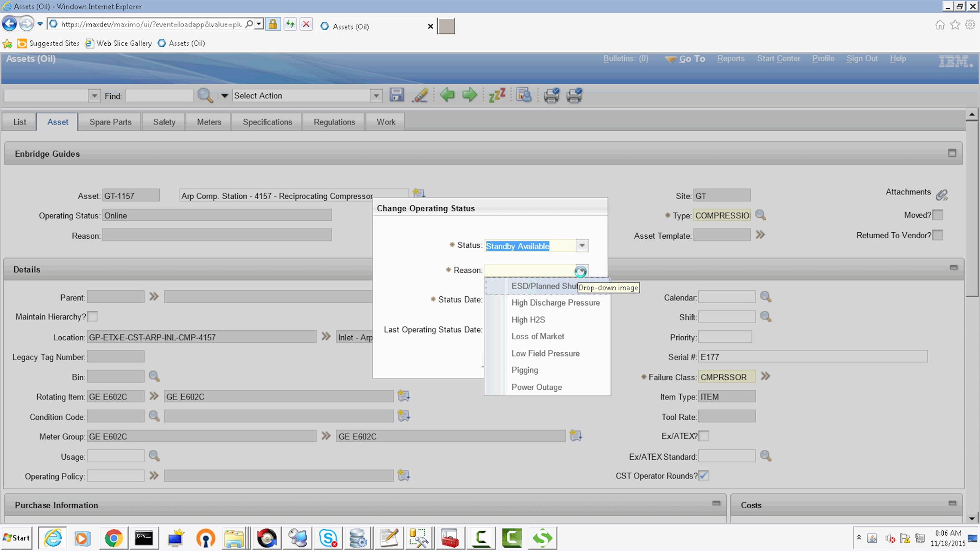Image resolution: width=980 pixels, height=551 pixels.
Task: Open the Attachments paperclip icon
Action: (x=942, y=195)
